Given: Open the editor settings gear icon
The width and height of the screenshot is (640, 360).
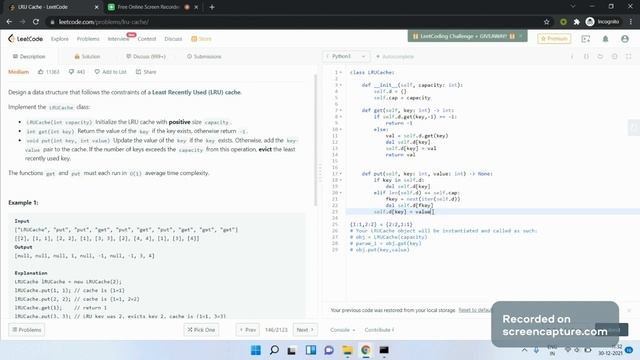Looking at the screenshot, I should pyautogui.click(x=614, y=56).
